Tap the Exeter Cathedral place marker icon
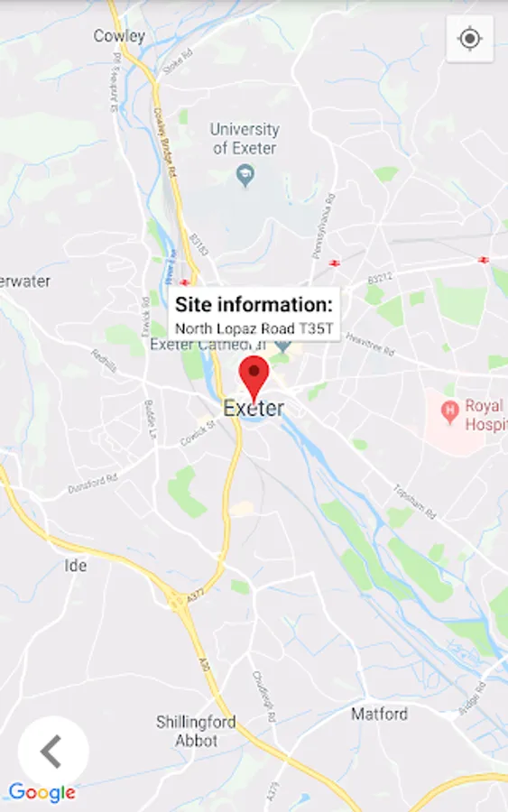The height and width of the screenshot is (812, 508). click(282, 345)
